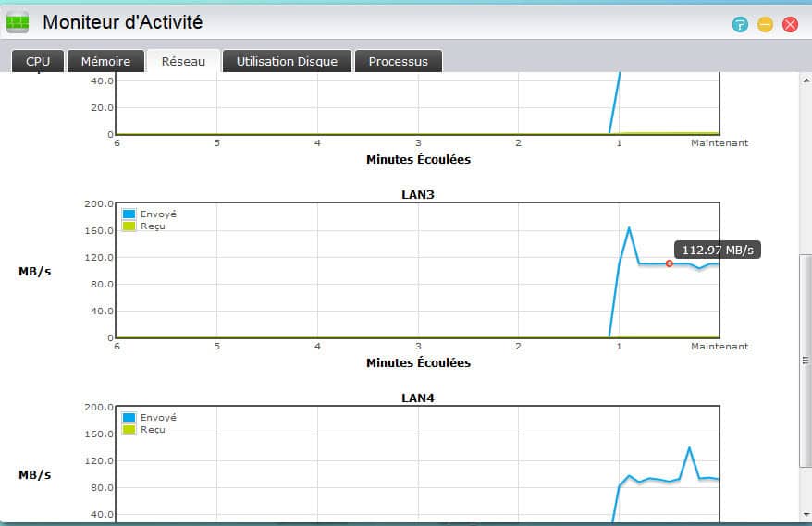812x526 pixels.
Task: Click the 112.97 MB/s tooltip
Action: [x=718, y=250]
